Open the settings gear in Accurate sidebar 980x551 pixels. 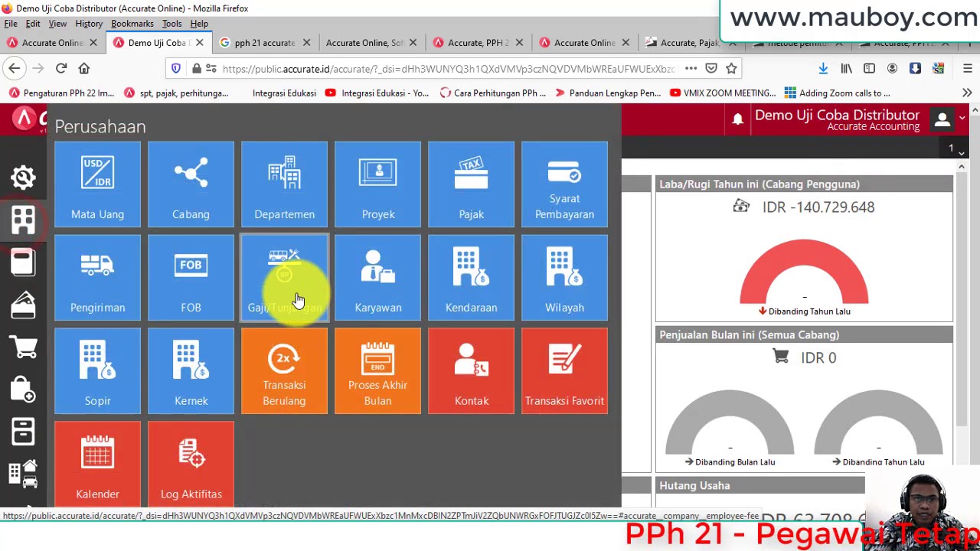point(23,178)
